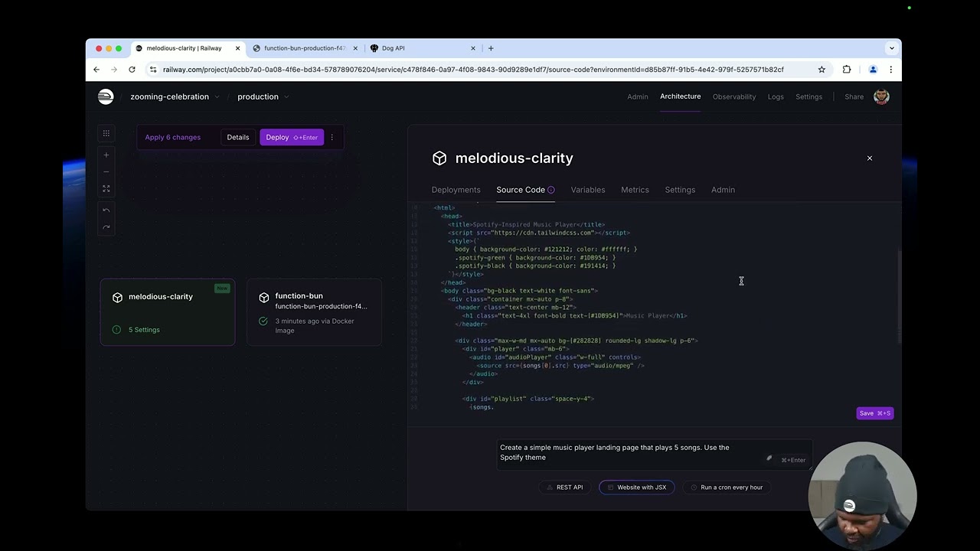Open a new browser tab
This screenshot has width=980, height=551.
pos(491,48)
